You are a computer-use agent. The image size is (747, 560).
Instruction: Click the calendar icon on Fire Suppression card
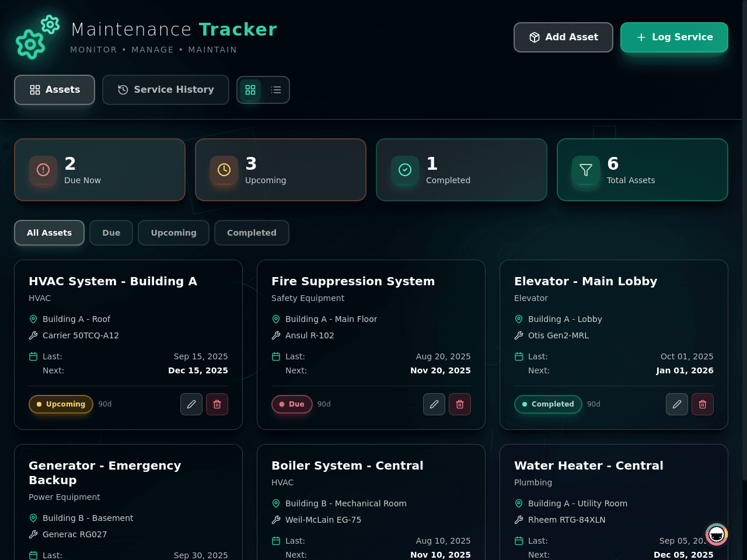[276, 356]
